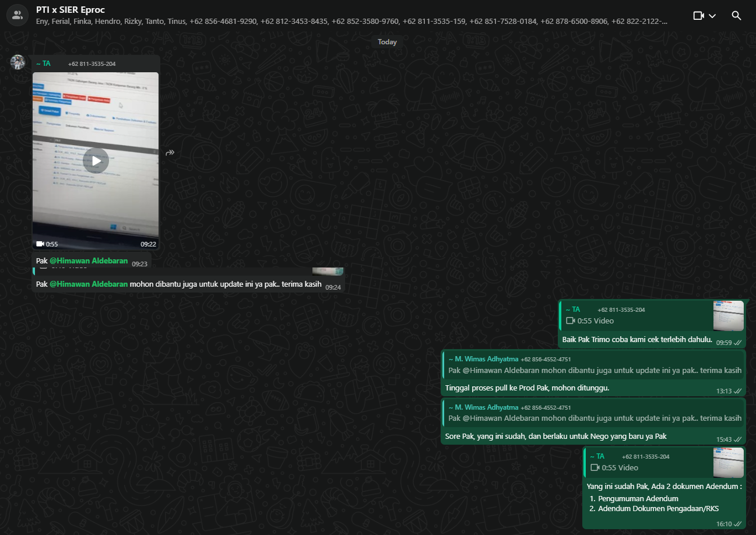756x535 pixels.
Task: Expand the call options dropdown arrow
Action: coord(712,16)
